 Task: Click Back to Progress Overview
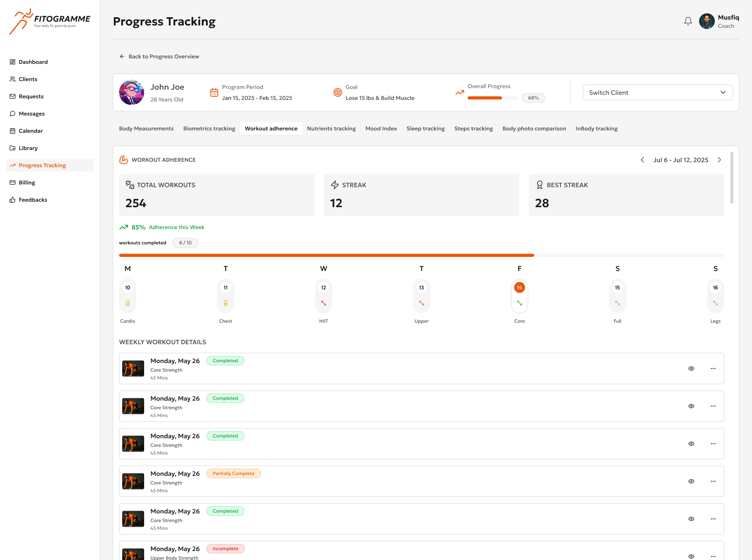pyautogui.click(x=159, y=56)
